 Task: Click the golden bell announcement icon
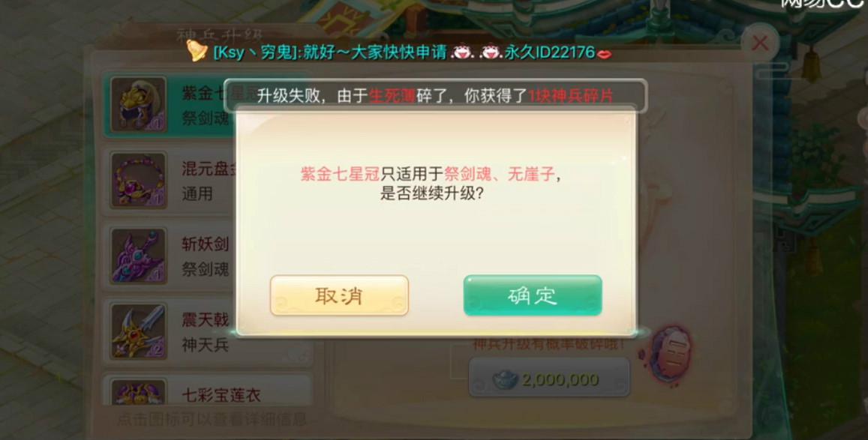click(x=197, y=51)
